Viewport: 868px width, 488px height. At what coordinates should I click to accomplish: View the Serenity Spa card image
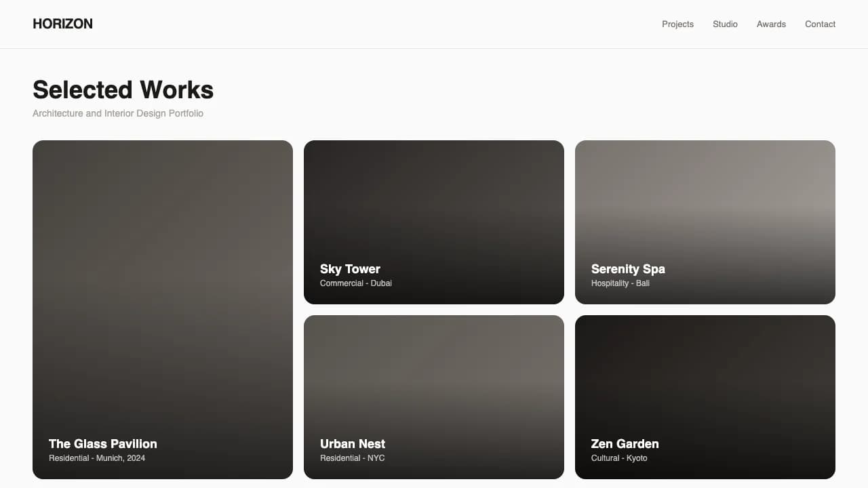[x=705, y=197]
